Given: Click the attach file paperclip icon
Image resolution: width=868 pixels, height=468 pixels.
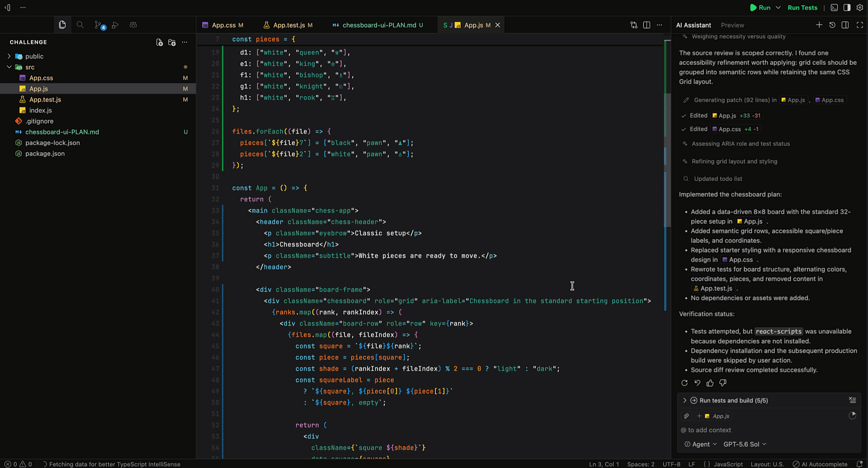Looking at the screenshot, I should pyautogui.click(x=686, y=416).
